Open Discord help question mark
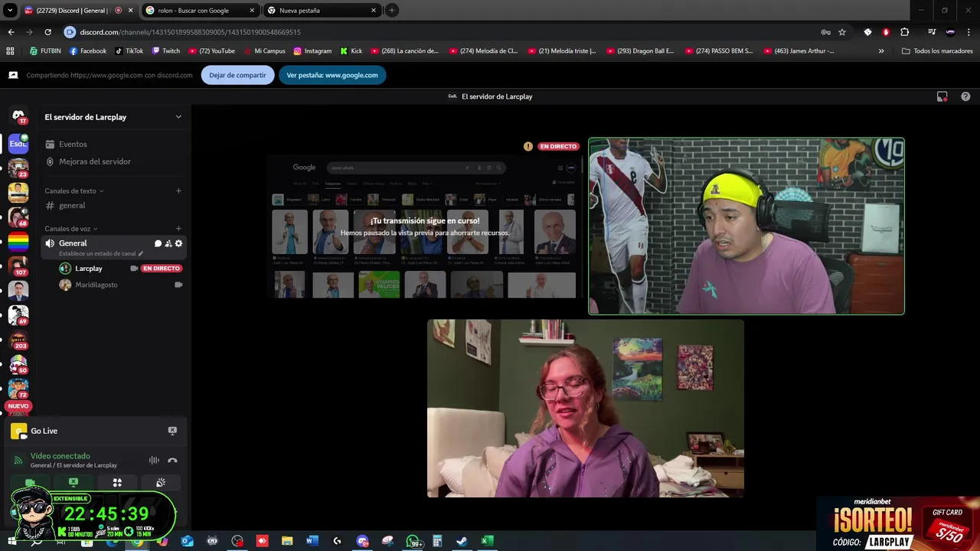This screenshot has height=551, width=980. pos(965,96)
